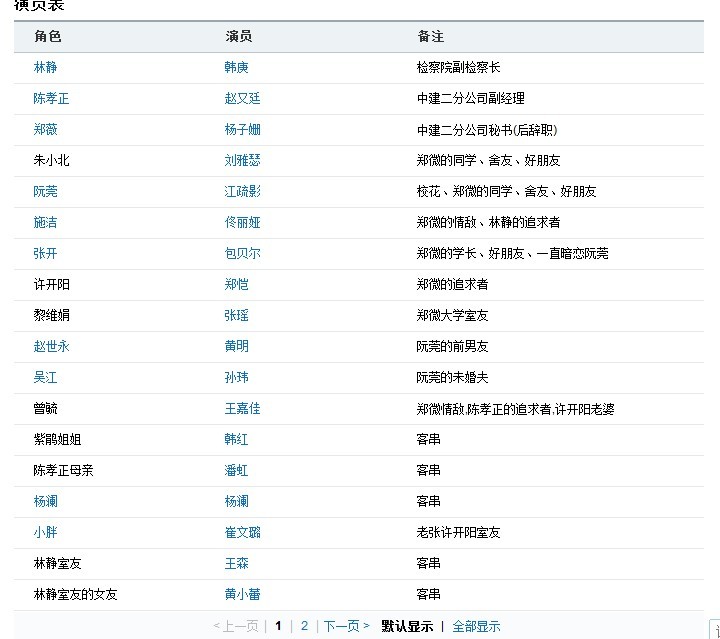
Task: Open actor 韩庚 link
Action: tap(236, 67)
